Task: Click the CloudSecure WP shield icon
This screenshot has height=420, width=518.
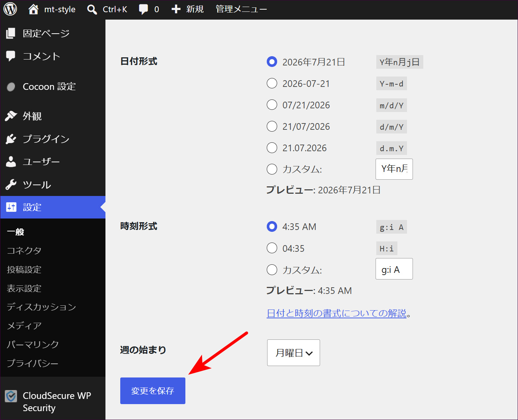Action: (11, 396)
